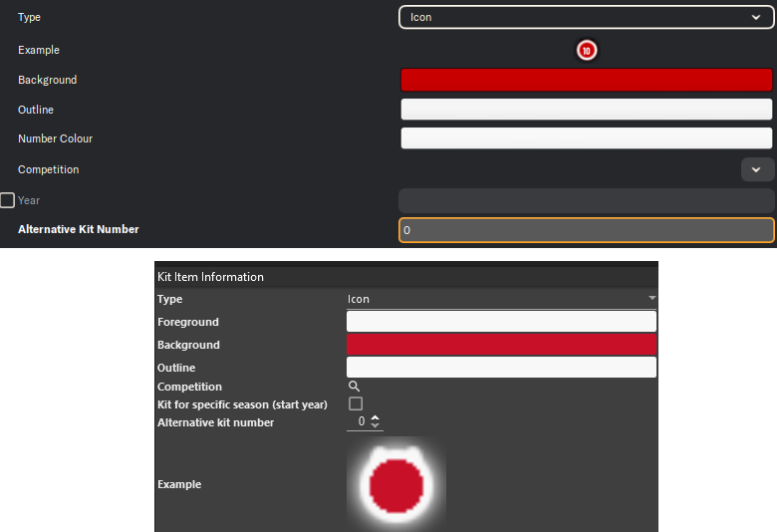
Task: Focus the Alternative Kit Number input field
Action: pyautogui.click(x=586, y=230)
